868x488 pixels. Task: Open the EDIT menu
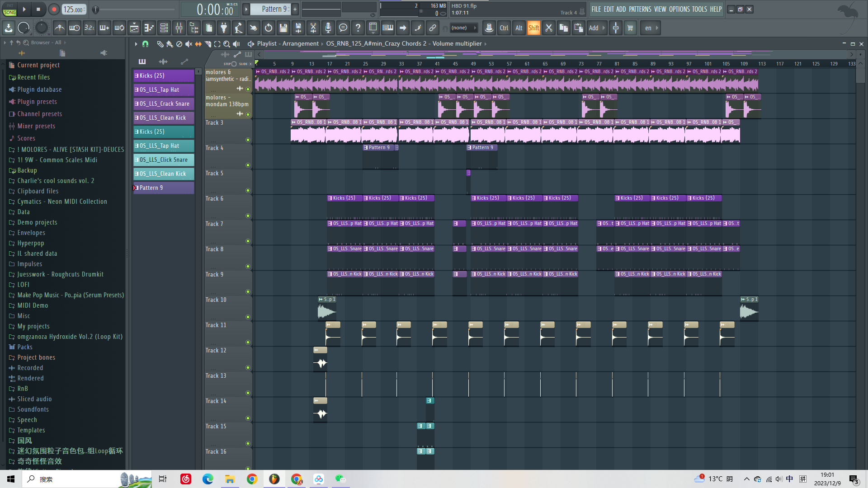[x=609, y=9]
